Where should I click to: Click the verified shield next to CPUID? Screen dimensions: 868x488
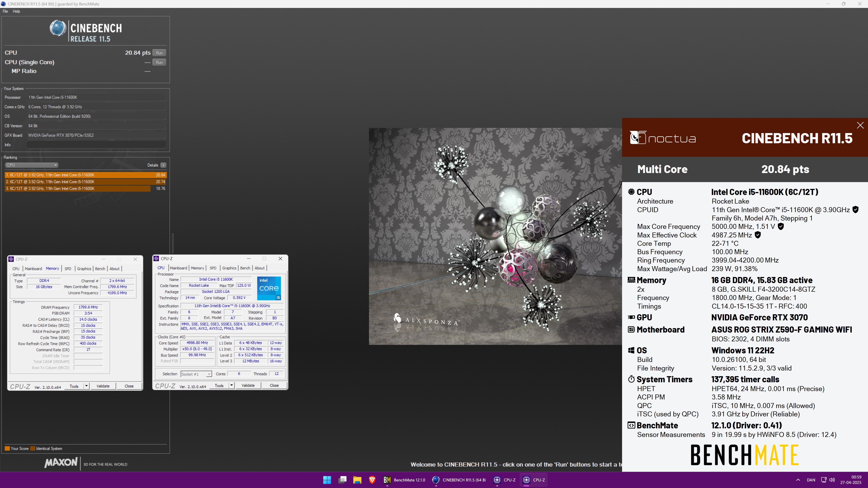855,209
